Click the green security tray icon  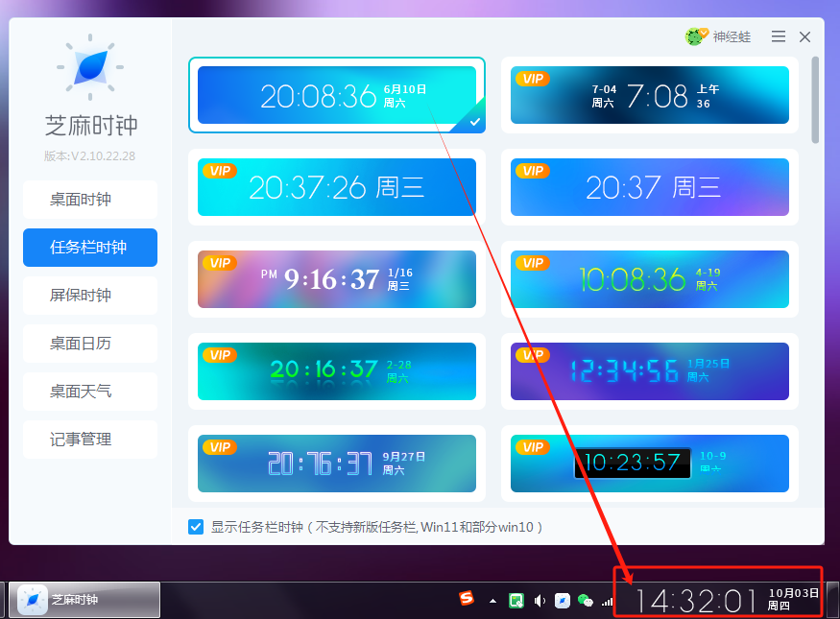(516, 601)
